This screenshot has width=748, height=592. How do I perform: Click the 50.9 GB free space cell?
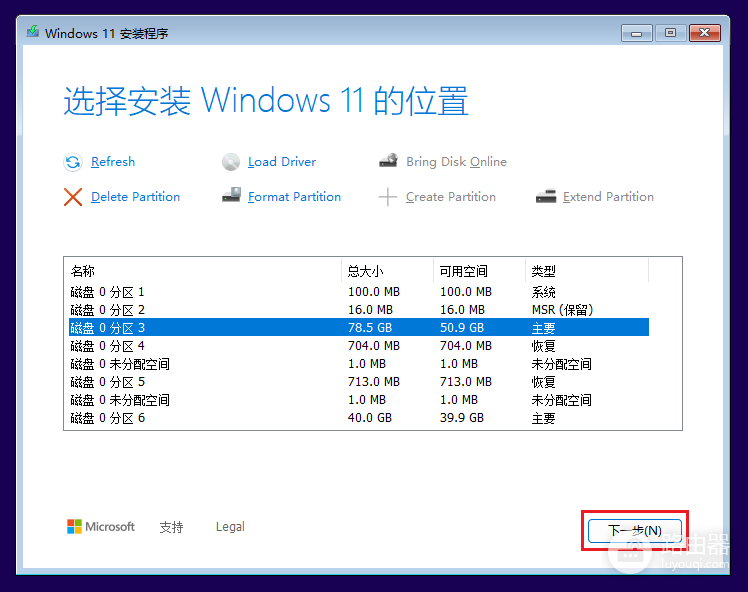[x=462, y=328]
